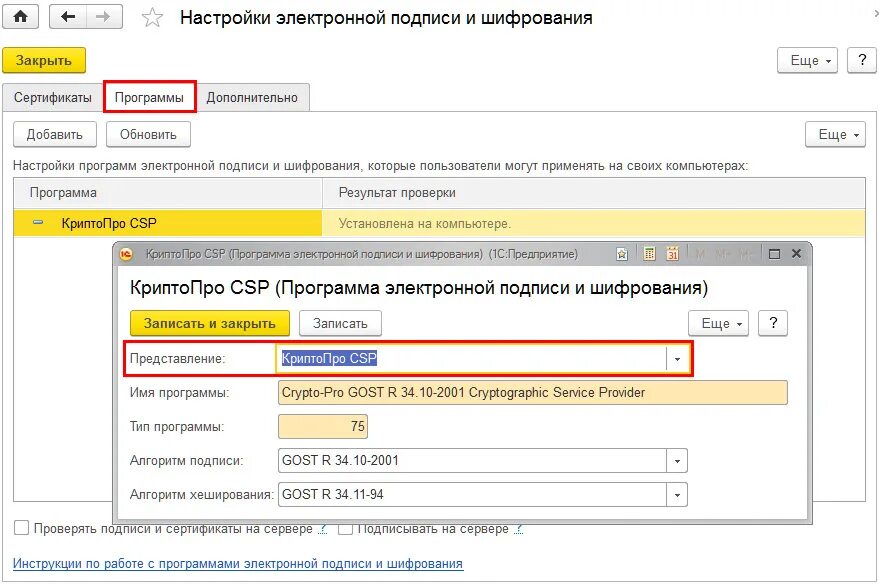Open the calculator icon in dialog title bar
The width and height of the screenshot is (879, 585).
(x=649, y=254)
